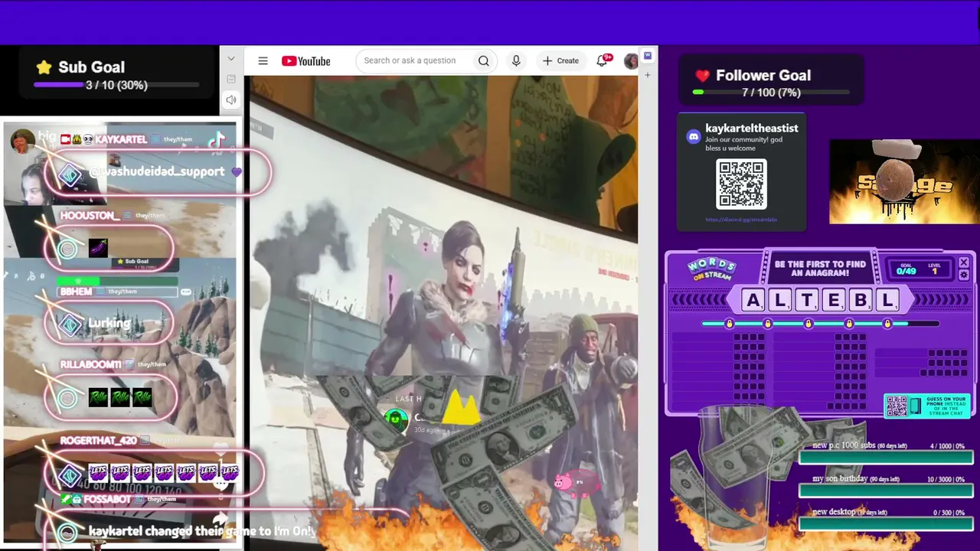This screenshot has width=980, height=551.
Task: Click the Words on Stream level progress bar
Action: (x=821, y=324)
